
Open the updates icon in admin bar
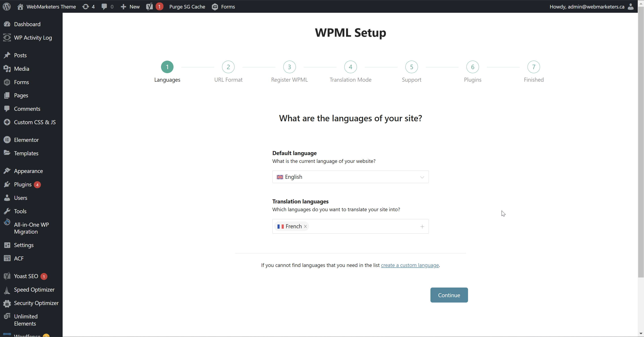86,6
